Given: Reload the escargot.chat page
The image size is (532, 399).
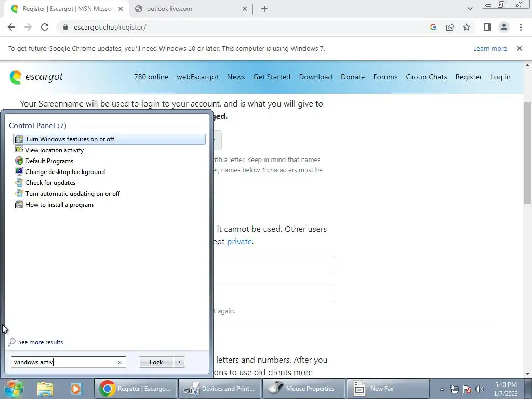Looking at the screenshot, I should 45,27.
